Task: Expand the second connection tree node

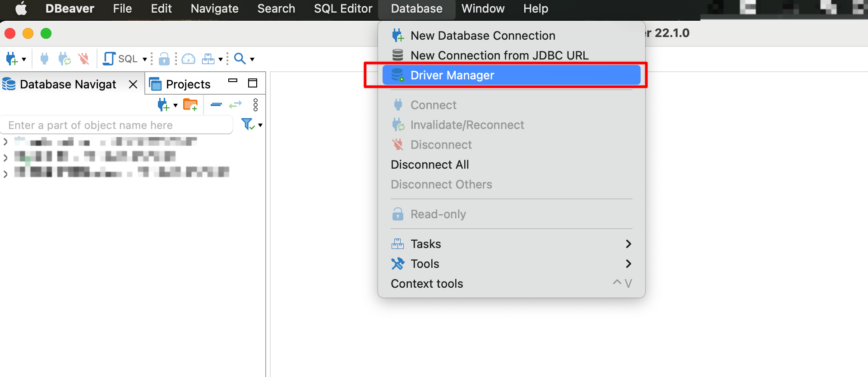Action: [5, 158]
